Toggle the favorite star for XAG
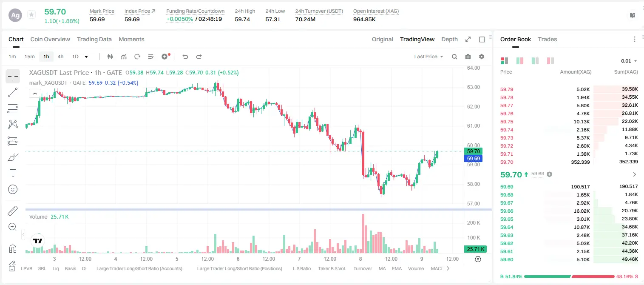This screenshot has height=285, width=644. [31, 15]
